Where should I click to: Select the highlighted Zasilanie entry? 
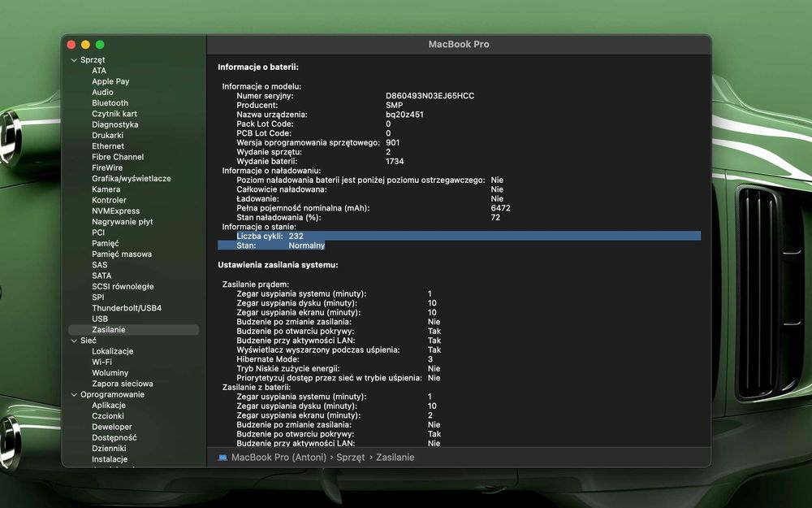click(134, 330)
